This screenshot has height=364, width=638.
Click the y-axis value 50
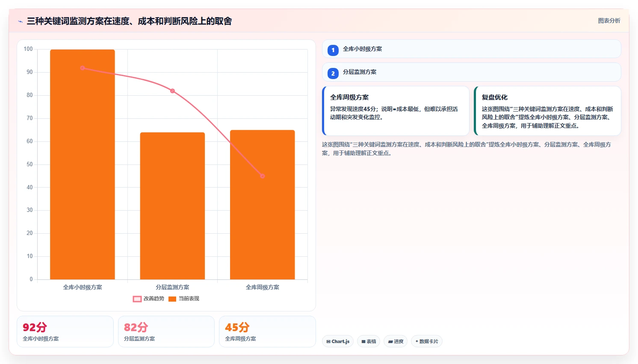pyautogui.click(x=30, y=164)
